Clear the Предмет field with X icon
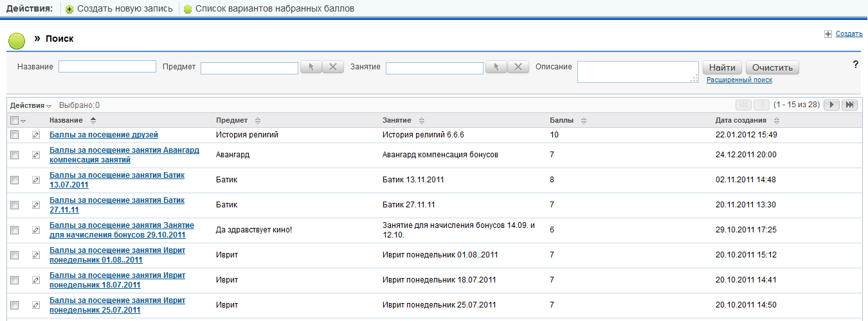 (x=332, y=67)
